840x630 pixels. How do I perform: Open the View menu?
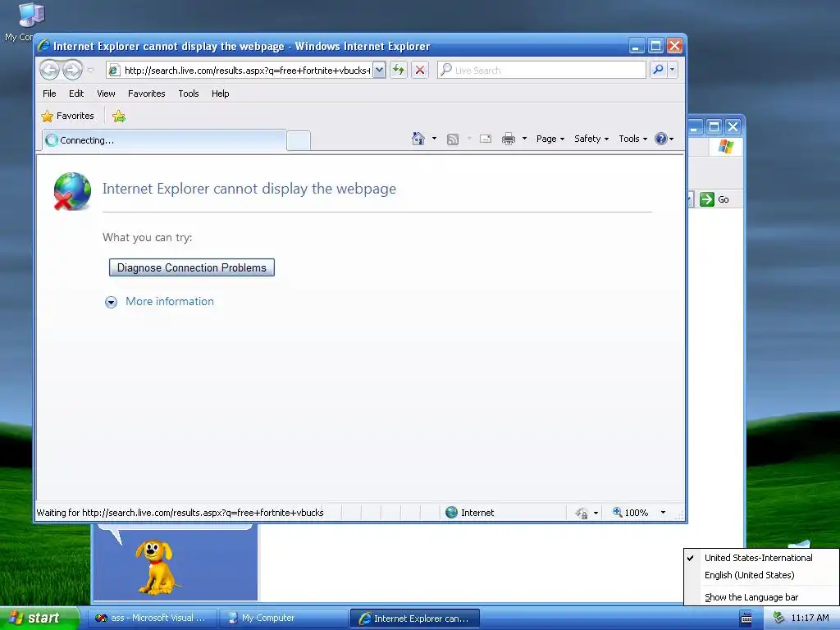click(106, 94)
